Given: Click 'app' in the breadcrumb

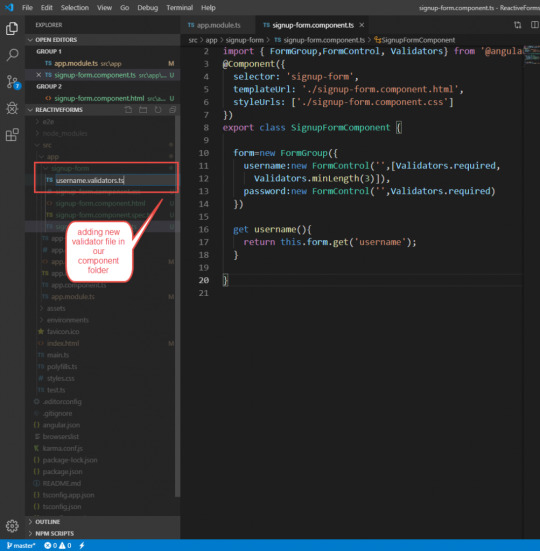Looking at the screenshot, I should (211, 40).
